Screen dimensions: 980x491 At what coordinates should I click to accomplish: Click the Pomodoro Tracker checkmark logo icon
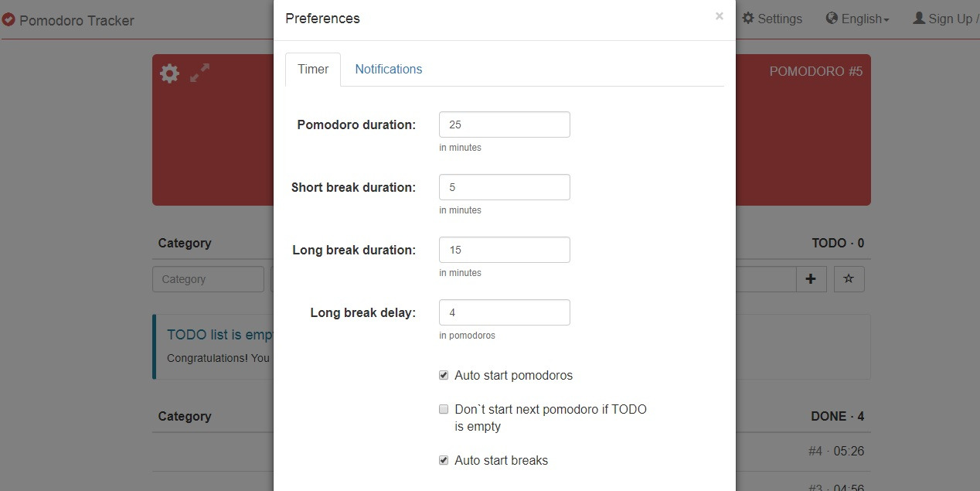pyautogui.click(x=9, y=20)
